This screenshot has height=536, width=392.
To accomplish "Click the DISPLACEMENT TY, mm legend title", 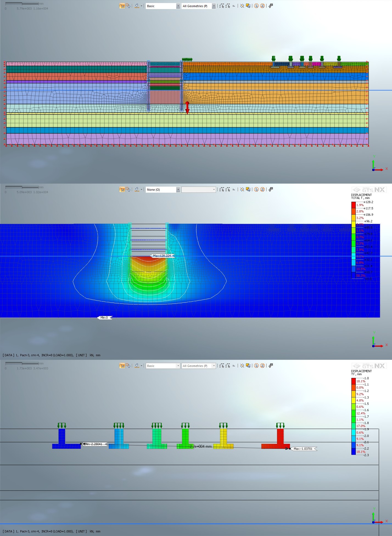I will (361, 372).
